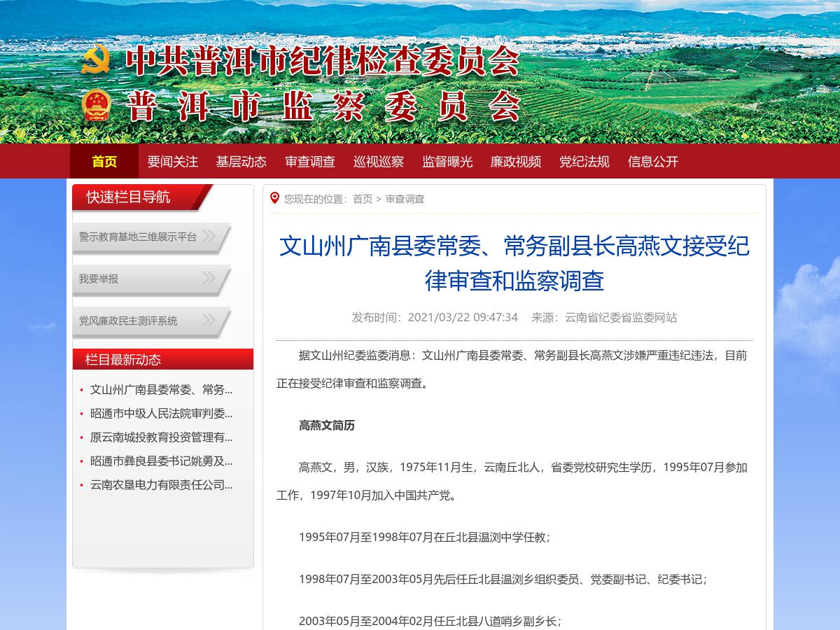This screenshot has width=840, height=630.
Task: Open the 云南农垦电力有限责任公司 news link
Action: [x=161, y=484]
